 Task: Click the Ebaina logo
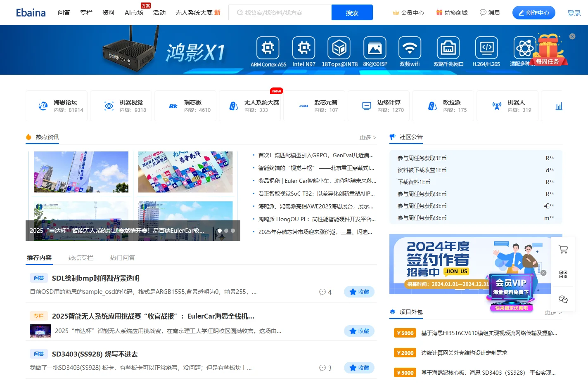tap(31, 13)
